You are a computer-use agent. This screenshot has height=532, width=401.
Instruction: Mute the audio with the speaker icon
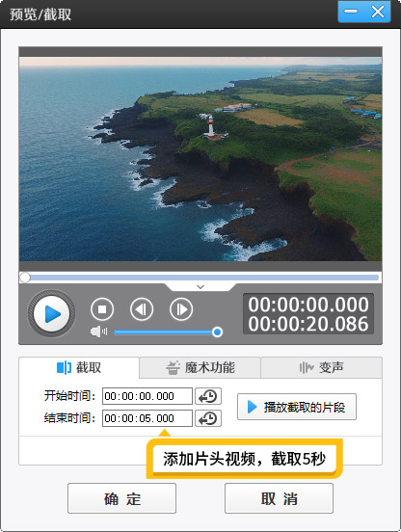(x=98, y=332)
